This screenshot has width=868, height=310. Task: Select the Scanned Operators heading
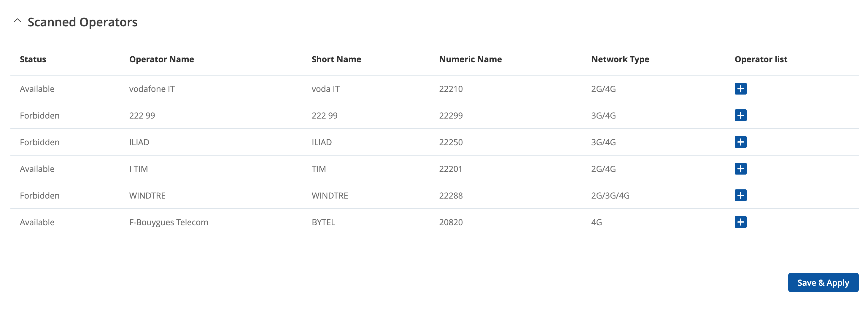82,22
